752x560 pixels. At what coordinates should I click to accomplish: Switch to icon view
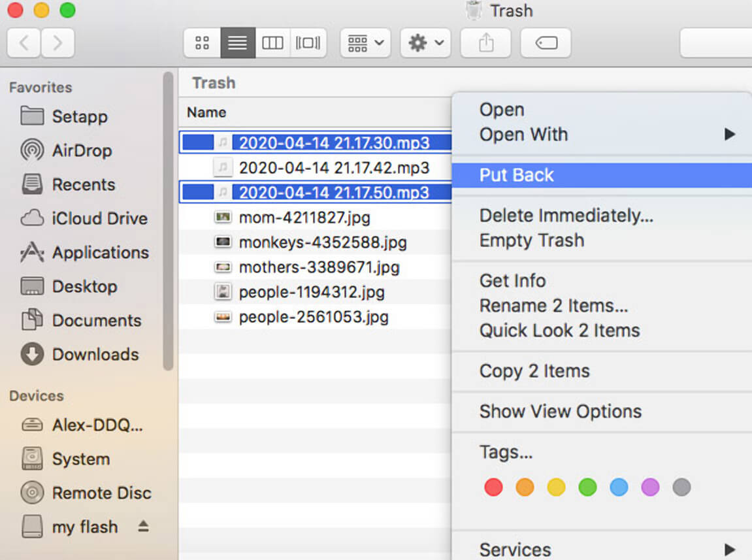(201, 42)
